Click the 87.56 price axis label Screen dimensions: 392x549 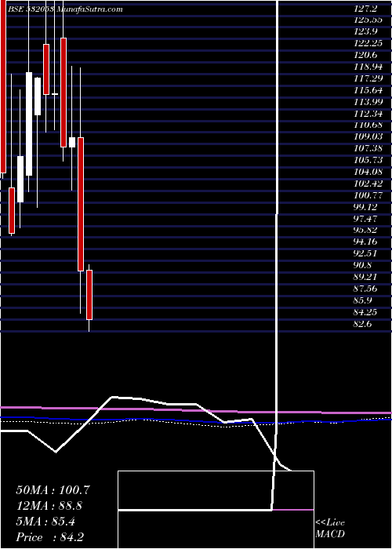point(366,289)
